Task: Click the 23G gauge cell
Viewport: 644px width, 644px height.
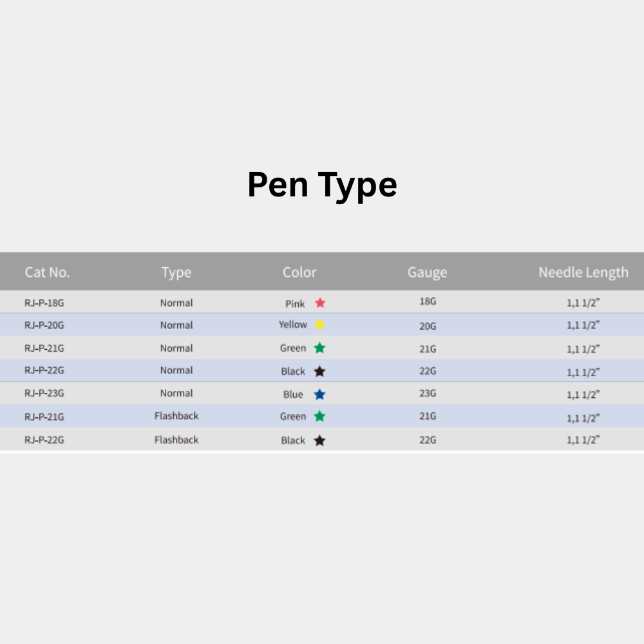Action: pyautogui.click(x=428, y=393)
